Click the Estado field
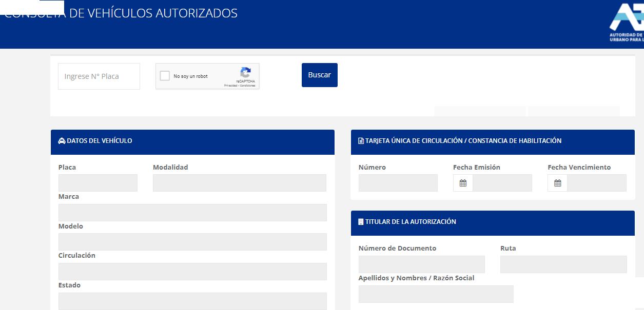 pyautogui.click(x=192, y=301)
